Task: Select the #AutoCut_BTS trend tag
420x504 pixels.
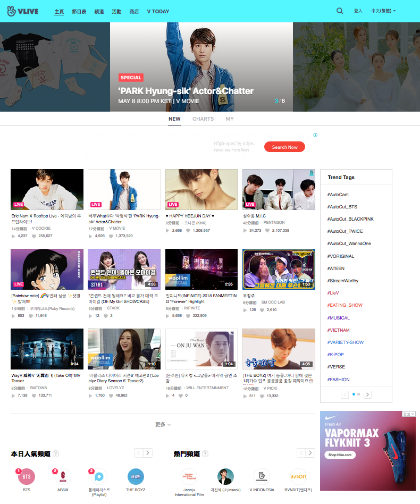Action: coord(342,207)
